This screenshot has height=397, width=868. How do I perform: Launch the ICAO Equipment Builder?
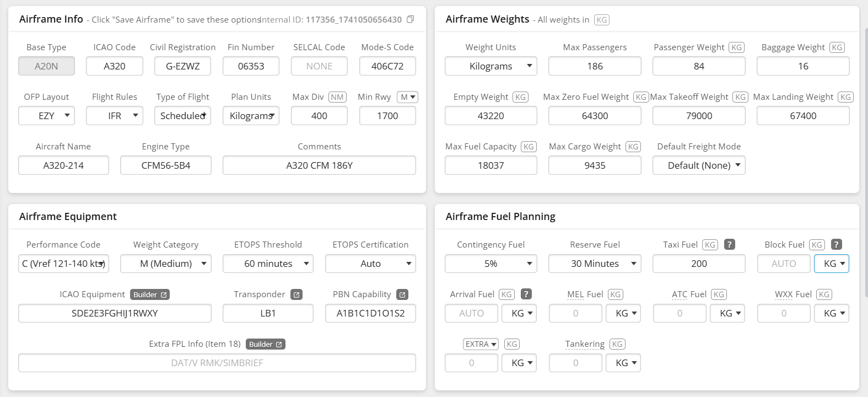[x=150, y=294]
